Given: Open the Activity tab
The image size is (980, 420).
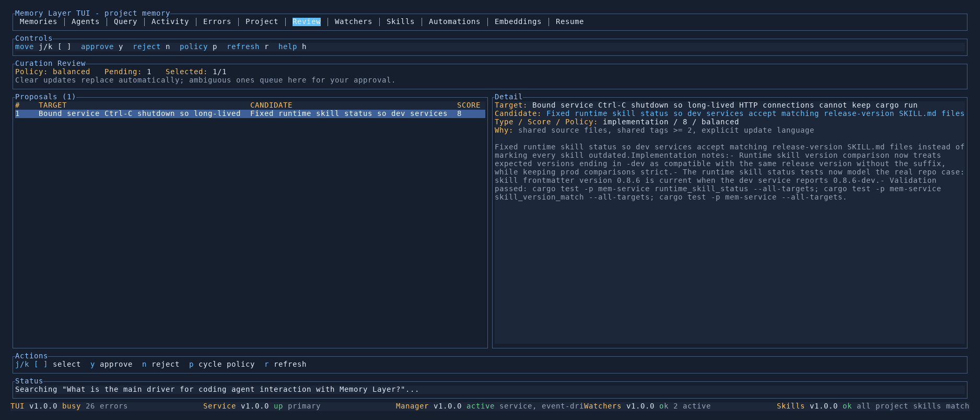Looking at the screenshot, I should pos(170,21).
